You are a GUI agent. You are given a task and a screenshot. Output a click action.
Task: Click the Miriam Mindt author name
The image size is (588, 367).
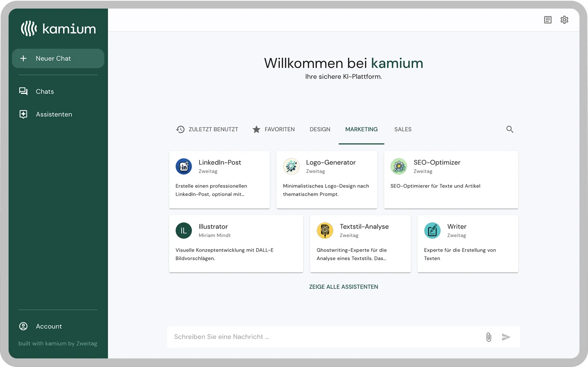tap(215, 235)
